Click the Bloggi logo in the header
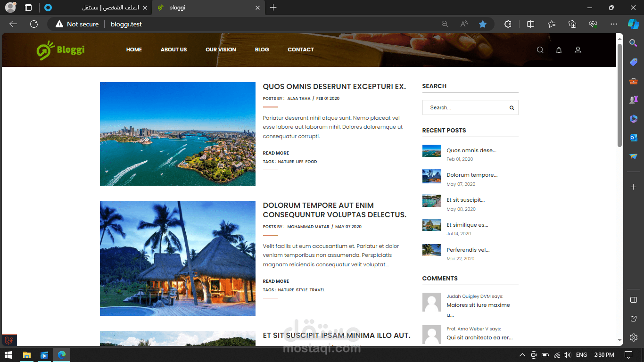 [x=60, y=50]
